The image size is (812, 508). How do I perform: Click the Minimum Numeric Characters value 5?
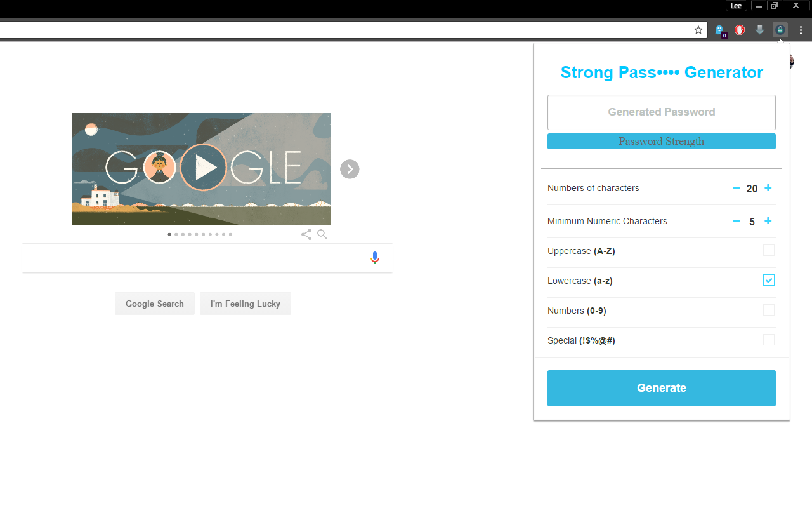752,222
